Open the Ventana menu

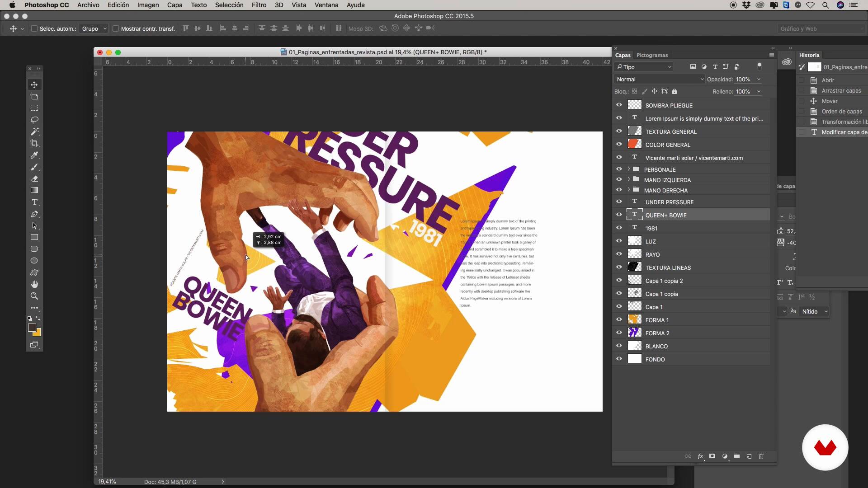tap(326, 5)
